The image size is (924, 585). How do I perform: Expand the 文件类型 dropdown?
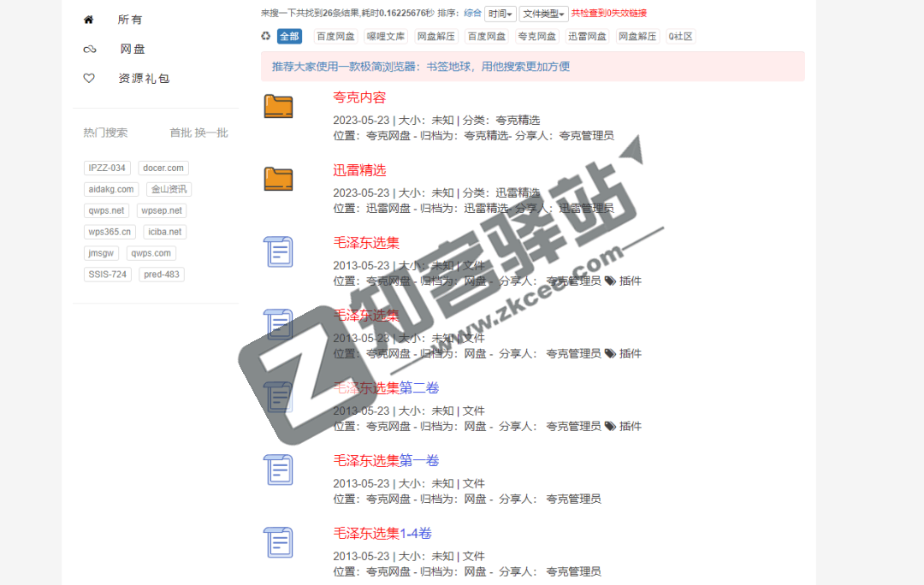543,14
